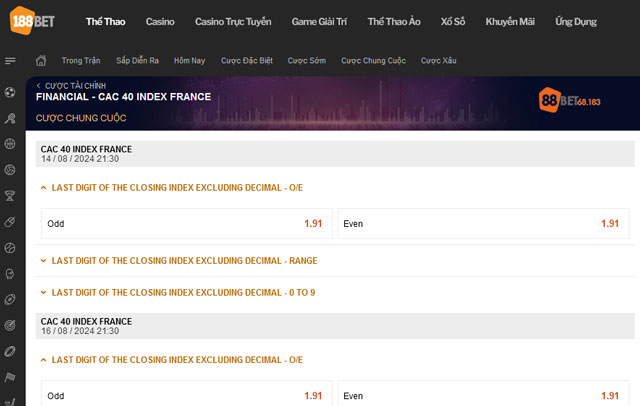Open the Casino menu
The image size is (640, 406).
[160, 22]
